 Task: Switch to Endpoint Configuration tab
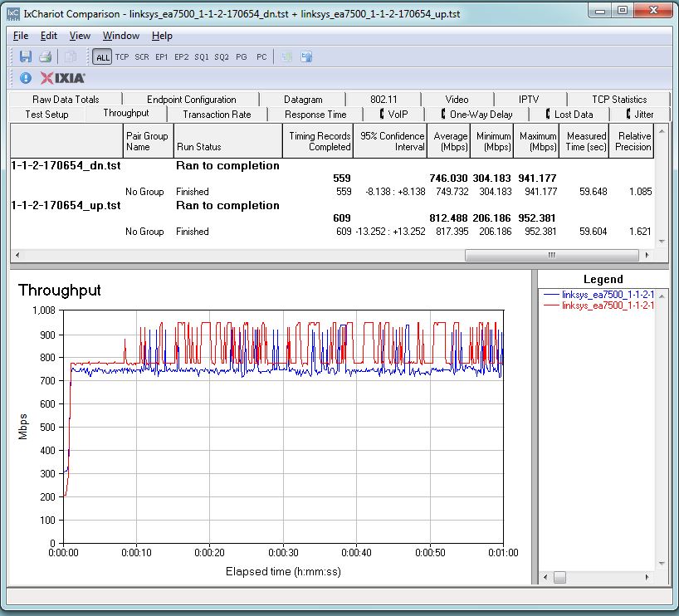[x=192, y=100]
